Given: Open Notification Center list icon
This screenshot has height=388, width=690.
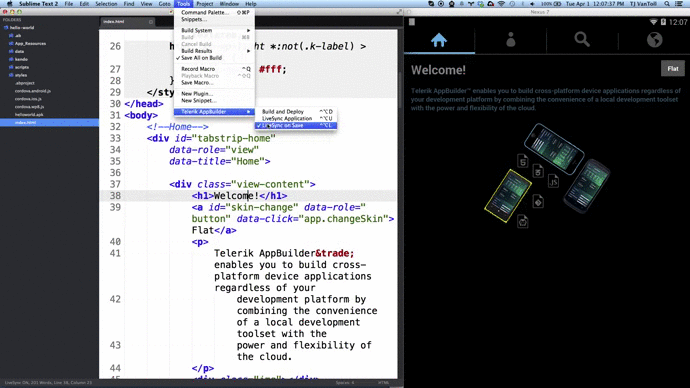Looking at the screenshot, I should (679, 4).
